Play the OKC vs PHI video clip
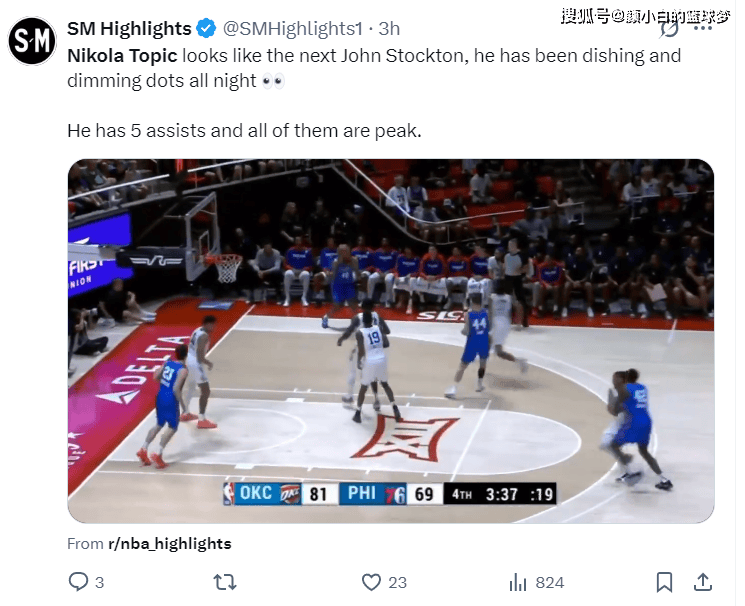Image resolution: width=745 pixels, height=606 pixels. [x=391, y=341]
